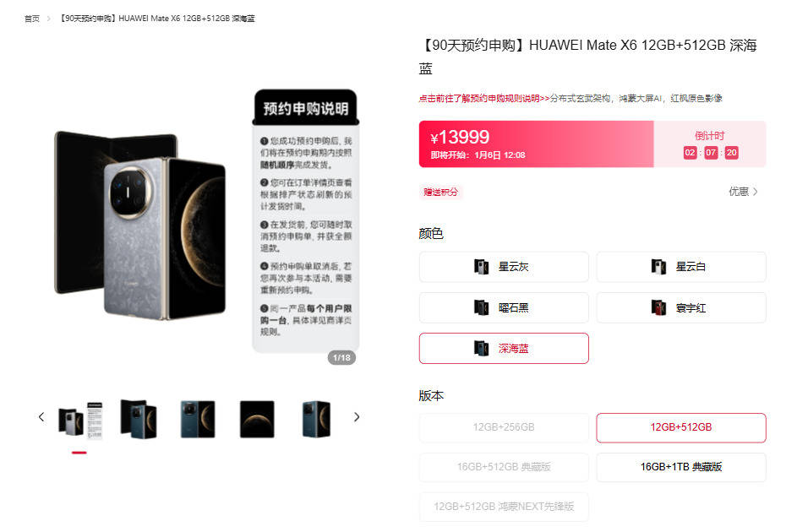786x532 pixels.
Task: Click the selected 深海蓝 color option
Action: 503,348
